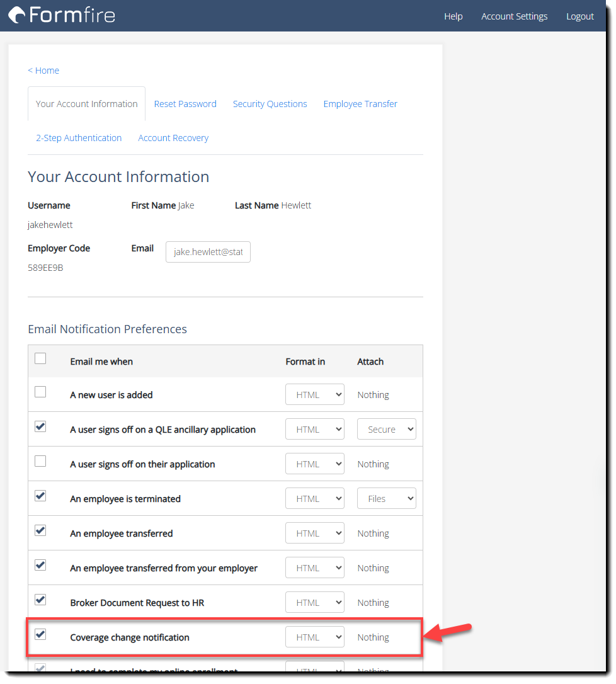This screenshot has height=684, width=616.
Task: Open the Files attachment dropdown for employee termination
Action: click(386, 498)
